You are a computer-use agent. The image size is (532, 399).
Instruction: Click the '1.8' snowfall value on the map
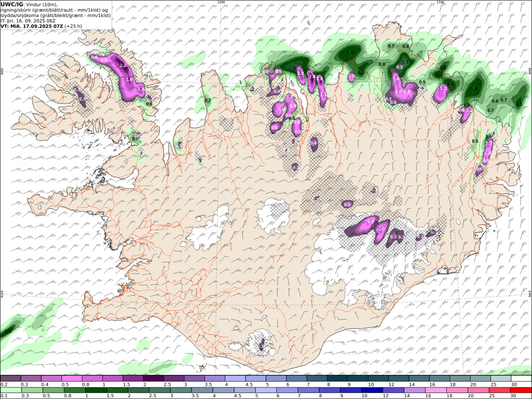tap(141, 89)
